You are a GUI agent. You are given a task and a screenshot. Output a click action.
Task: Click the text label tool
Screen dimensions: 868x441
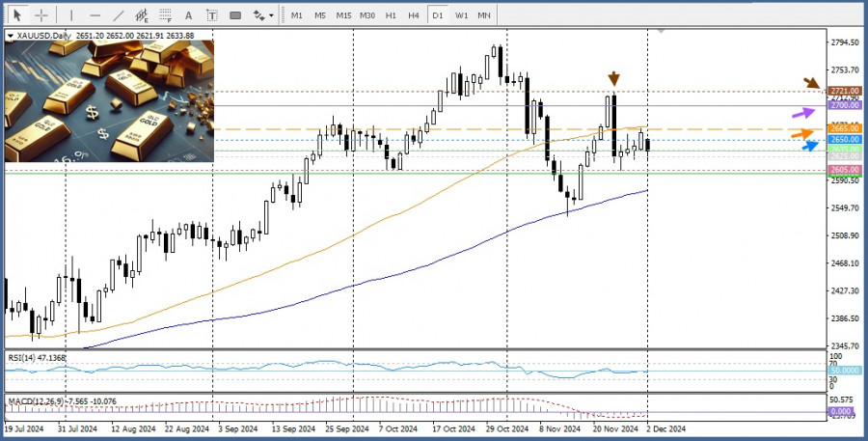pos(210,15)
